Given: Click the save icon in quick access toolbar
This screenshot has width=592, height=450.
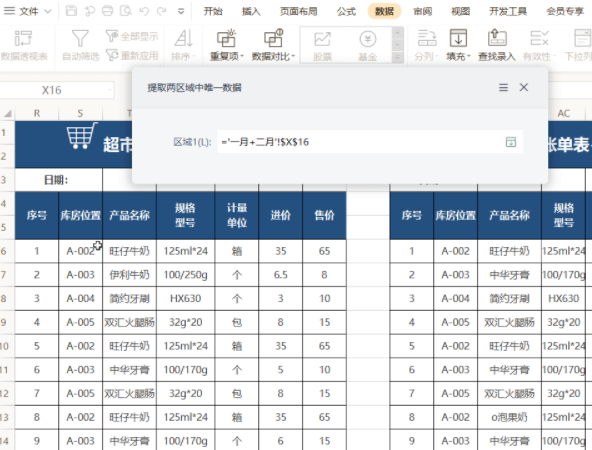Looking at the screenshot, I should [x=71, y=11].
